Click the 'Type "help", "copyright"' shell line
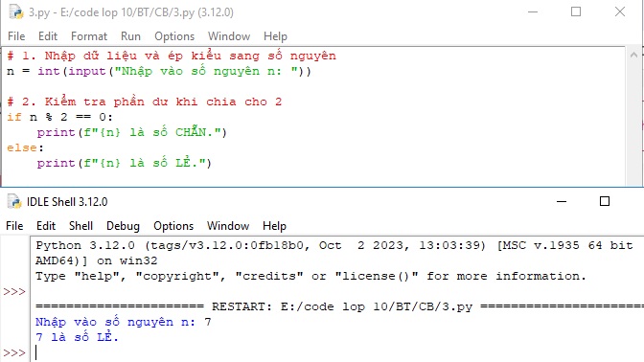This screenshot has height=362, width=644. (310, 276)
